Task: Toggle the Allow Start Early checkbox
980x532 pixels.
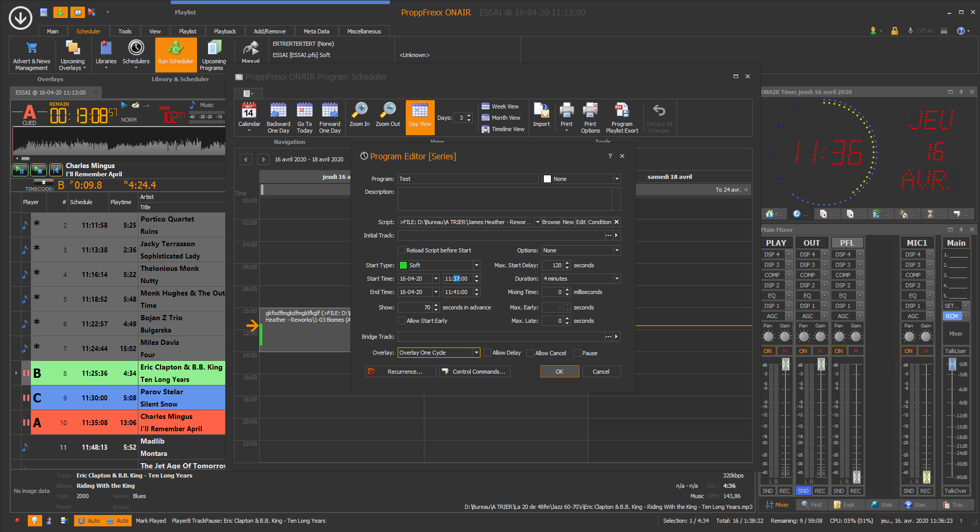Action: click(x=402, y=321)
